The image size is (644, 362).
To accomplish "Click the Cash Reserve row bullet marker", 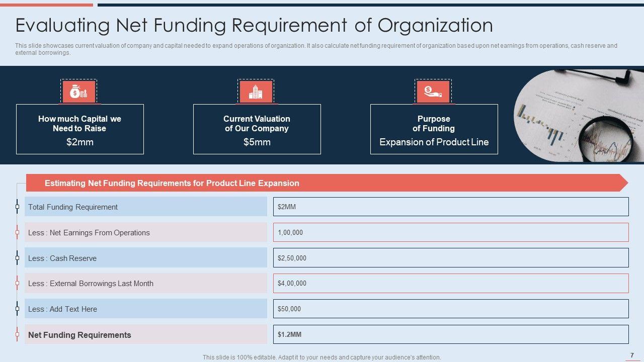I will click(17, 258).
